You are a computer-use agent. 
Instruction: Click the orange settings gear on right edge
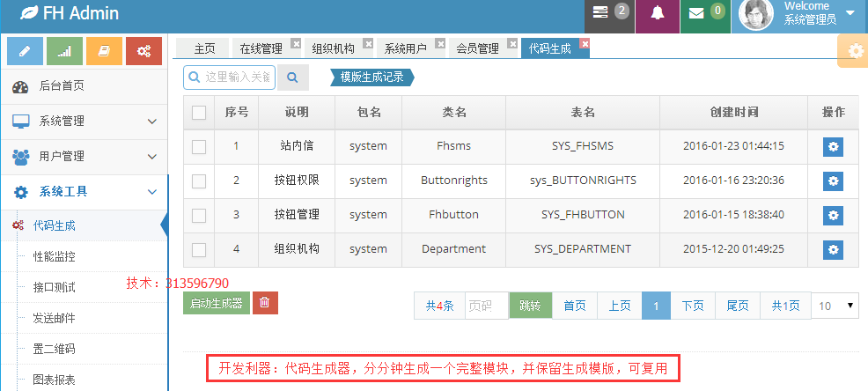click(854, 51)
